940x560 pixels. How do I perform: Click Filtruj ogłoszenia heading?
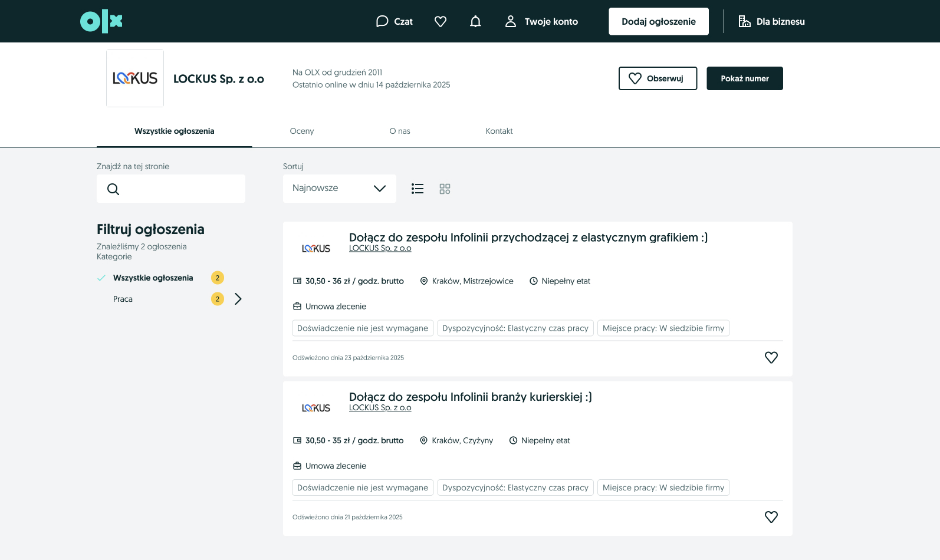pyautogui.click(x=150, y=229)
